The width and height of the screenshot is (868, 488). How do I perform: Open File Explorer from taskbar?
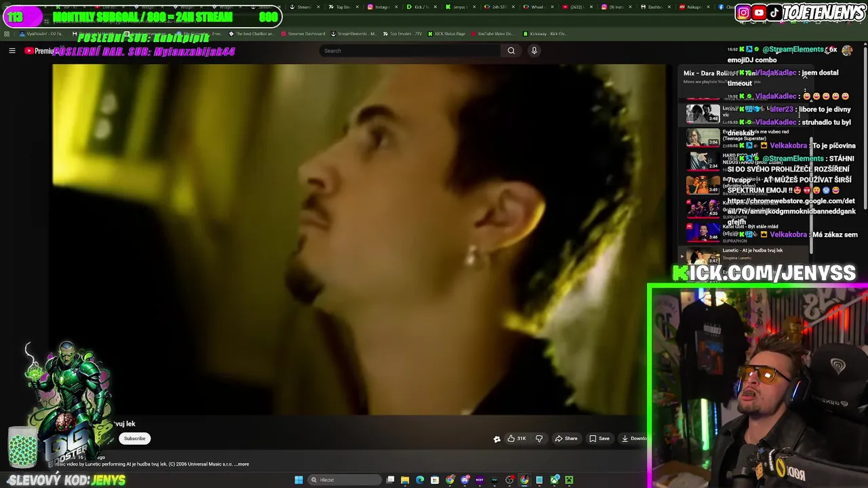point(405,480)
